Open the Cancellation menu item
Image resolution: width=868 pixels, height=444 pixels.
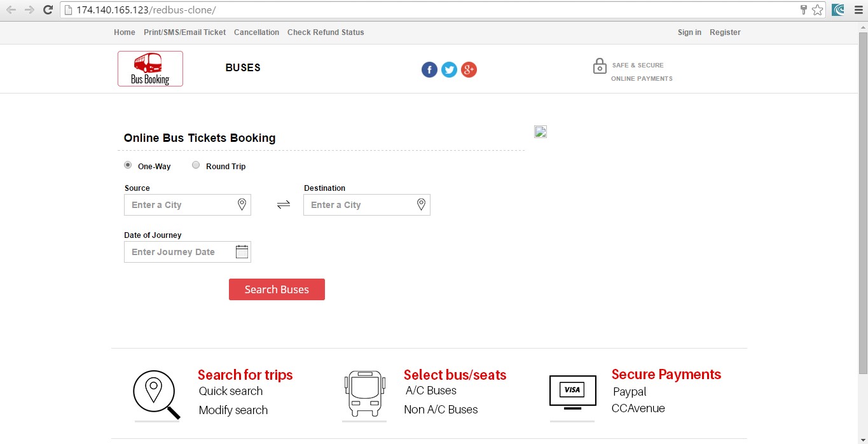[x=256, y=32]
